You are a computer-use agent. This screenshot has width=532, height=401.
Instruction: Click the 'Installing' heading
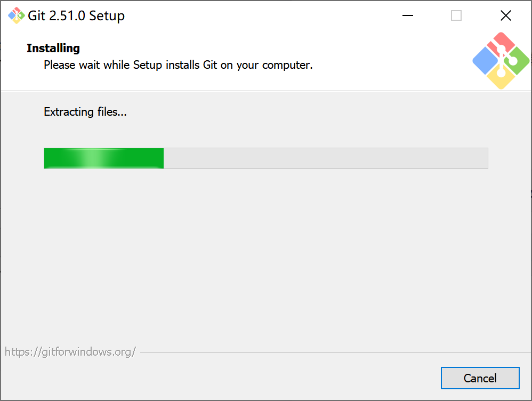53,48
